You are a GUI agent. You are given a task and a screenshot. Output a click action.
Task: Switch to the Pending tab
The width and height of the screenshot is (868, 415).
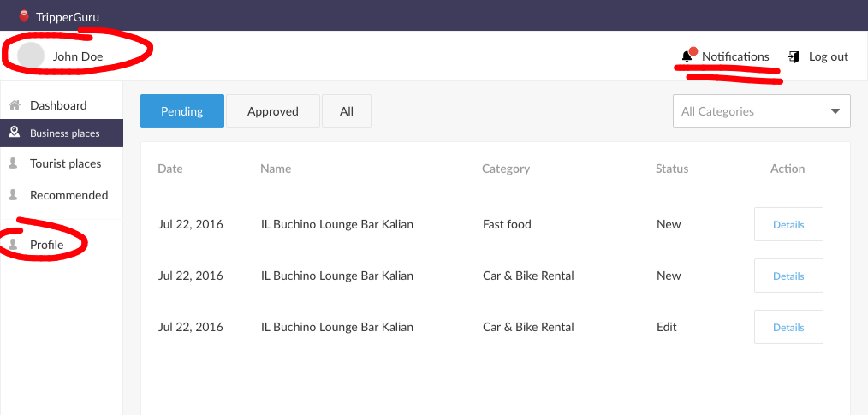tap(182, 111)
